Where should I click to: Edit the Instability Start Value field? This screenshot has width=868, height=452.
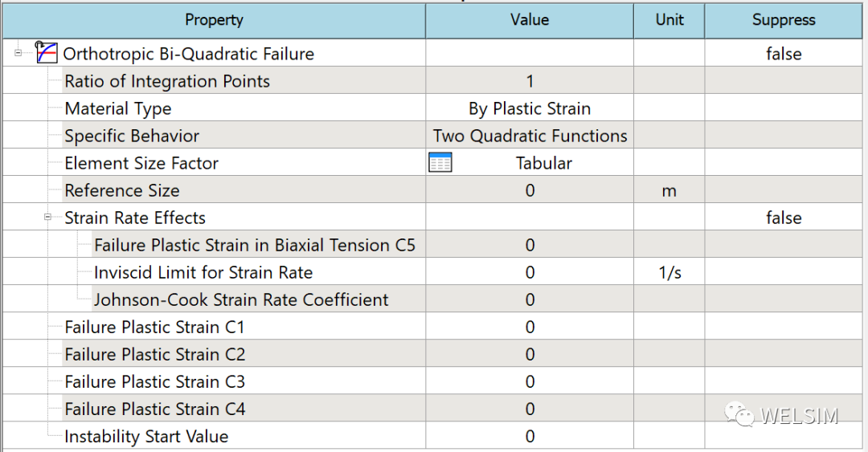point(530,436)
